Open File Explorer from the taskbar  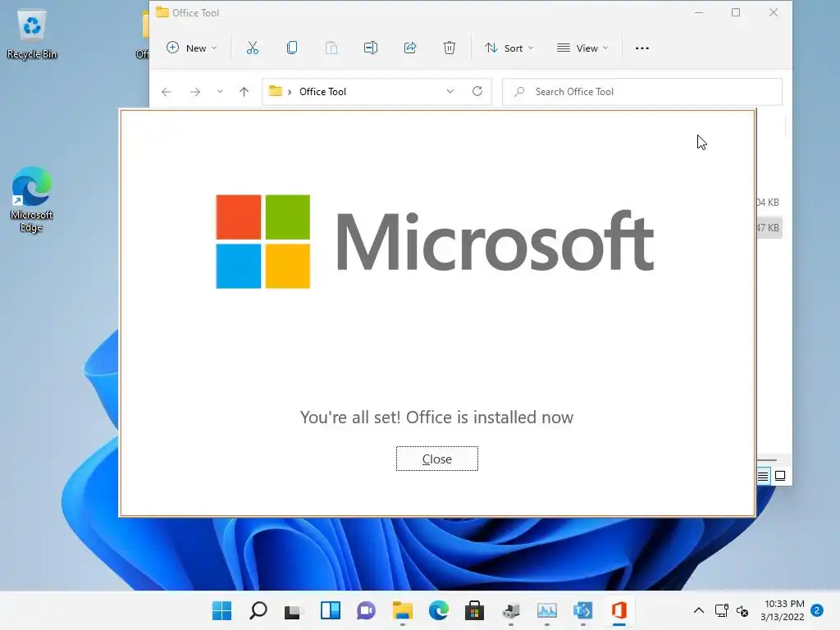402,610
